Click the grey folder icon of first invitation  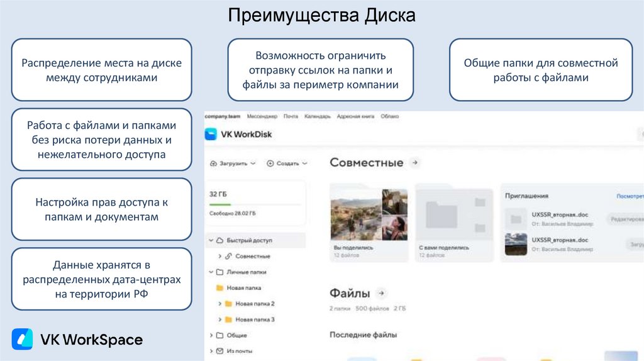pyautogui.click(x=516, y=219)
